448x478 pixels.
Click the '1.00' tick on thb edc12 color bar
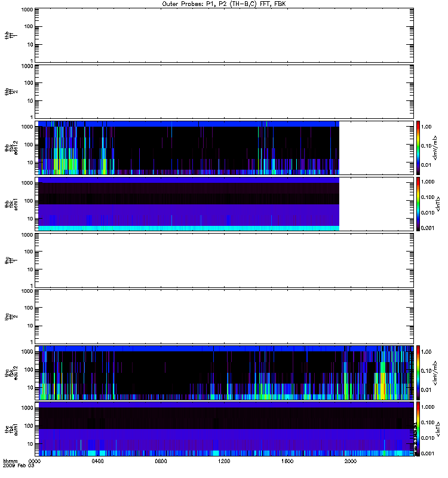426,127
